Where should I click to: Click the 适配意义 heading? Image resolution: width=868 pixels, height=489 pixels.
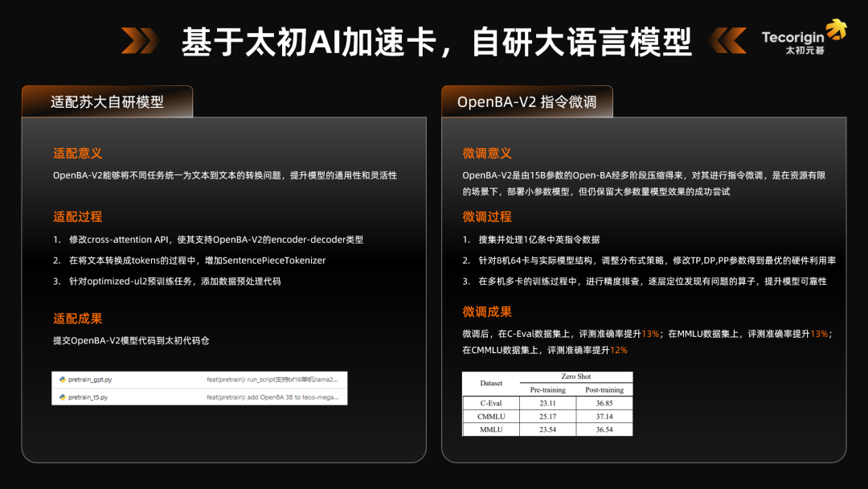(78, 153)
